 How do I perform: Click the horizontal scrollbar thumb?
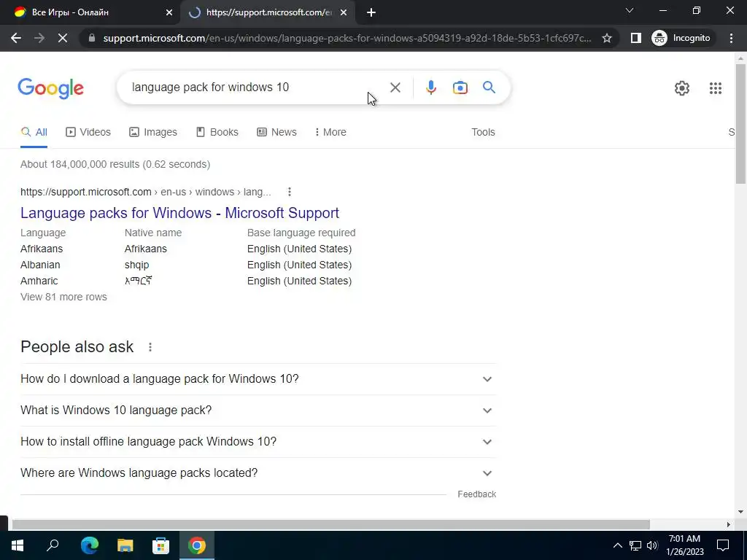330,525
